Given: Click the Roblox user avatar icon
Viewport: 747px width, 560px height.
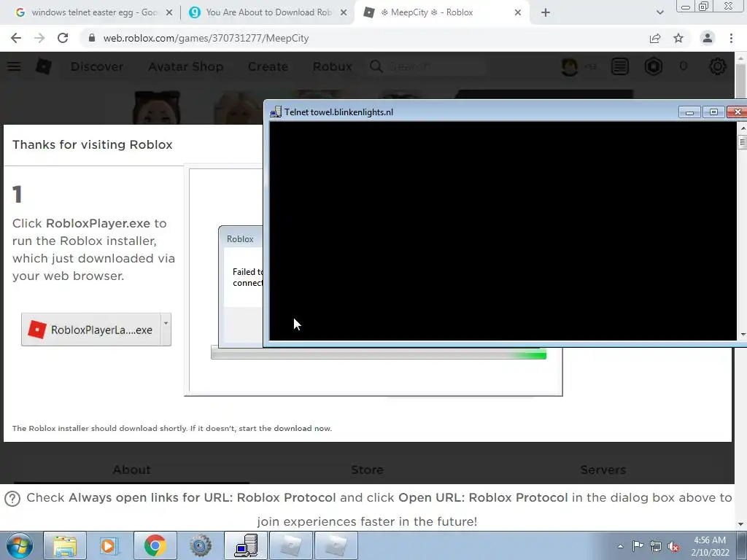Looking at the screenshot, I should coord(570,66).
